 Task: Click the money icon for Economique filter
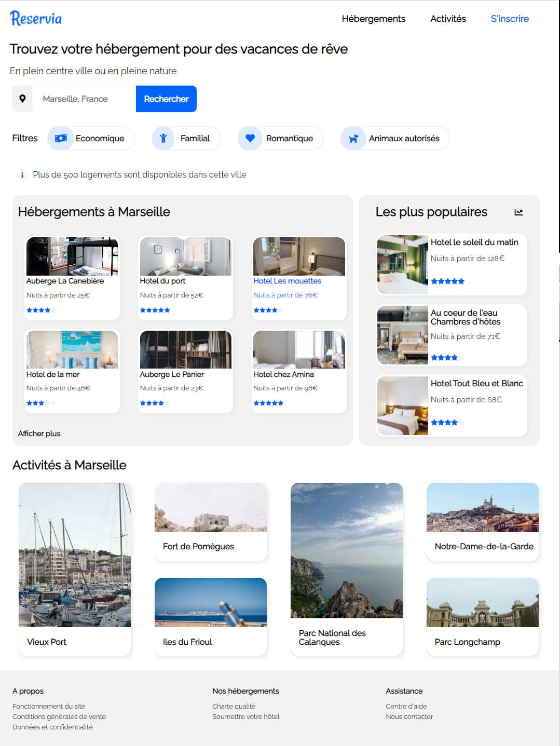point(61,139)
